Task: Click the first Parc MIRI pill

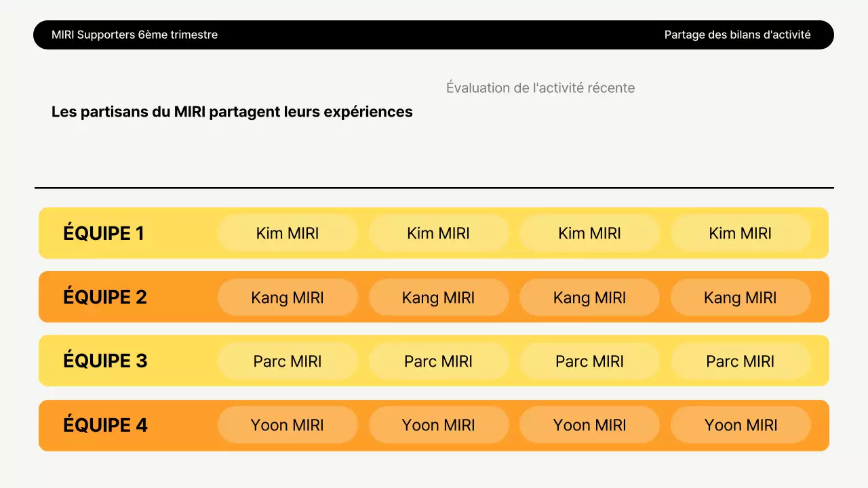Action: pyautogui.click(x=288, y=361)
